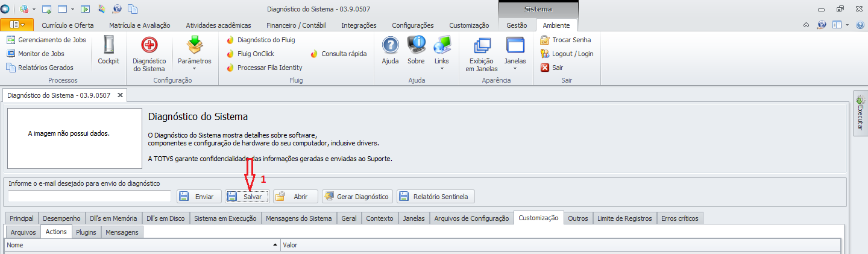Screen dimensions: 868x254
Task: Click the globe icon near ribbon right corner
Action: click(822, 25)
